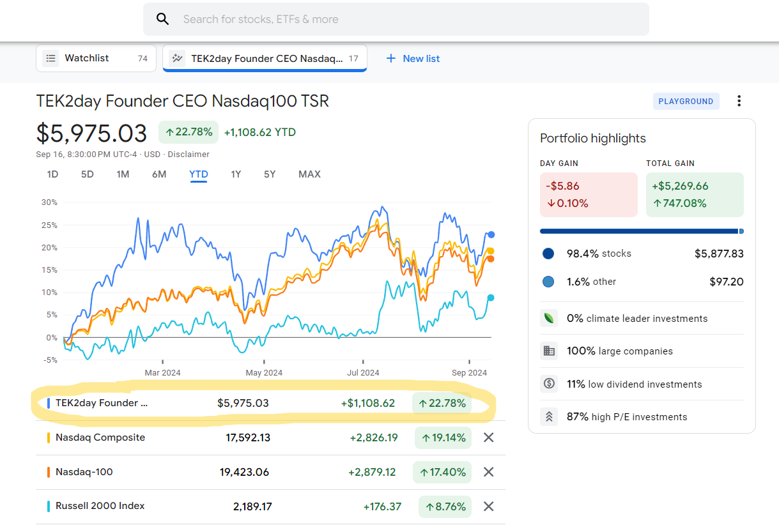The height and width of the screenshot is (532, 779).
Task: Remove Nasdaq-100 comparison
Action: tap(488, 472)
